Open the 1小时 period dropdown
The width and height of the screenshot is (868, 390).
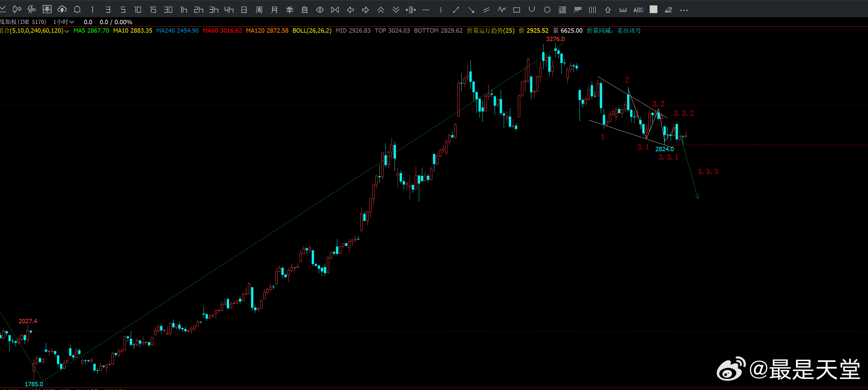click(x=64, y=22)
